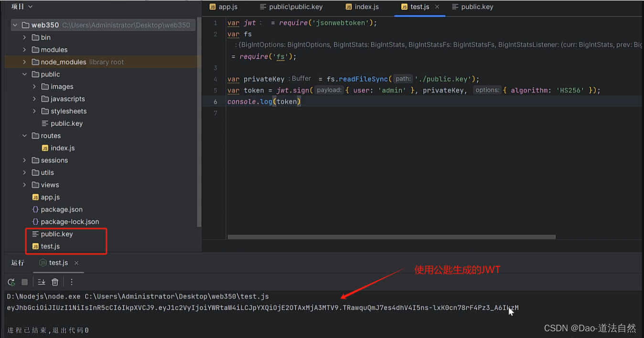This screenshot has height=338, width=644.
Task: Select root-level public.key in project tree
Action: 57,234
